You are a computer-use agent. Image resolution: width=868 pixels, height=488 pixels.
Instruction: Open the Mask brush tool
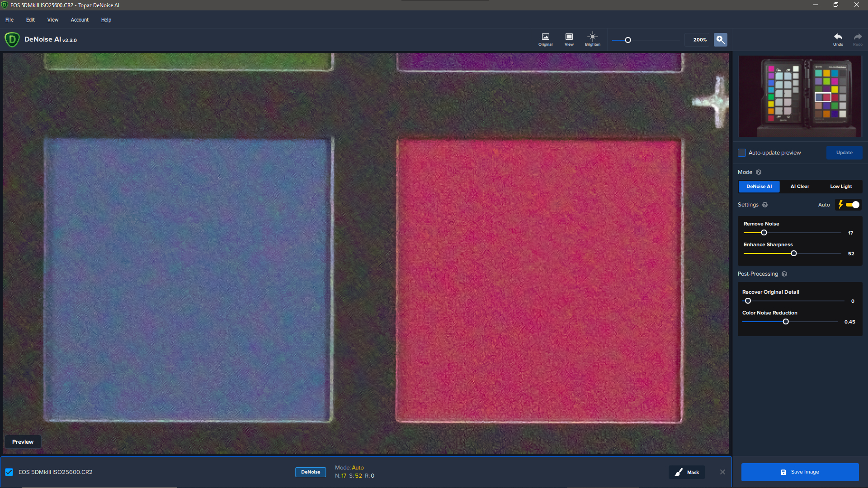(x=687, y=472)
